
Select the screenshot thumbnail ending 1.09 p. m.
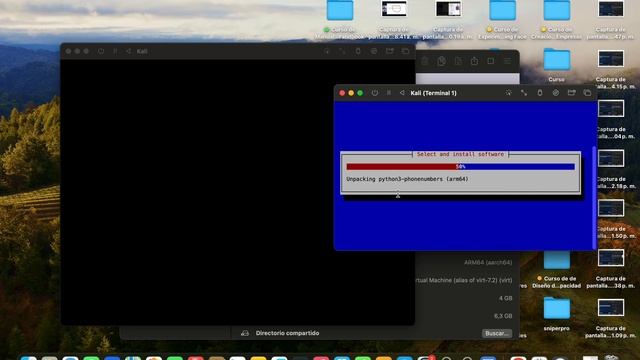click(x=611, y=308)
